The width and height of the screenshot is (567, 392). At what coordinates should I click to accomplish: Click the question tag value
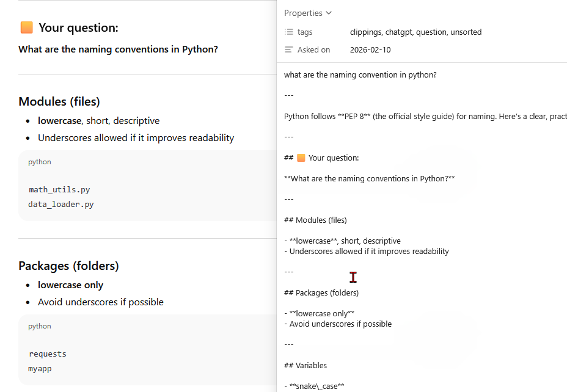point(431,32)
